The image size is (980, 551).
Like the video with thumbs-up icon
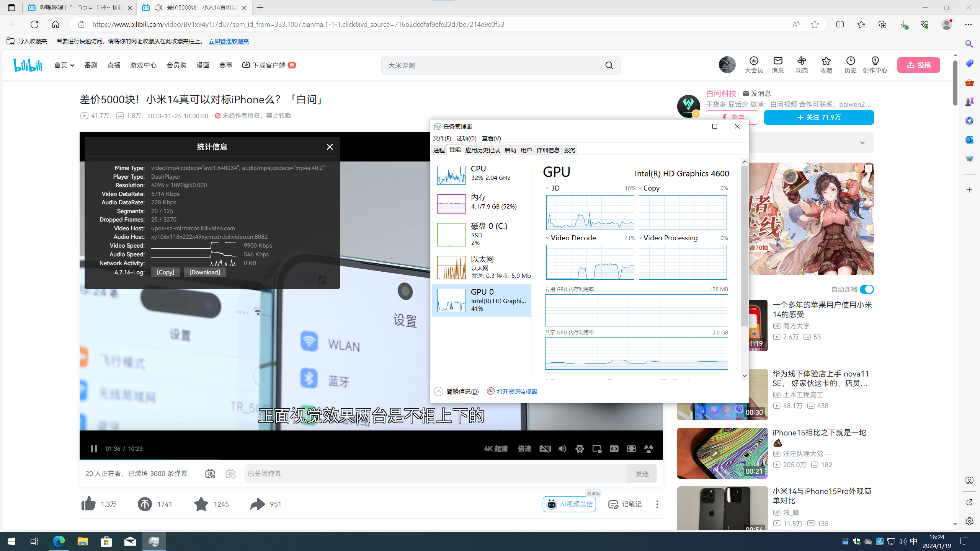88,504
